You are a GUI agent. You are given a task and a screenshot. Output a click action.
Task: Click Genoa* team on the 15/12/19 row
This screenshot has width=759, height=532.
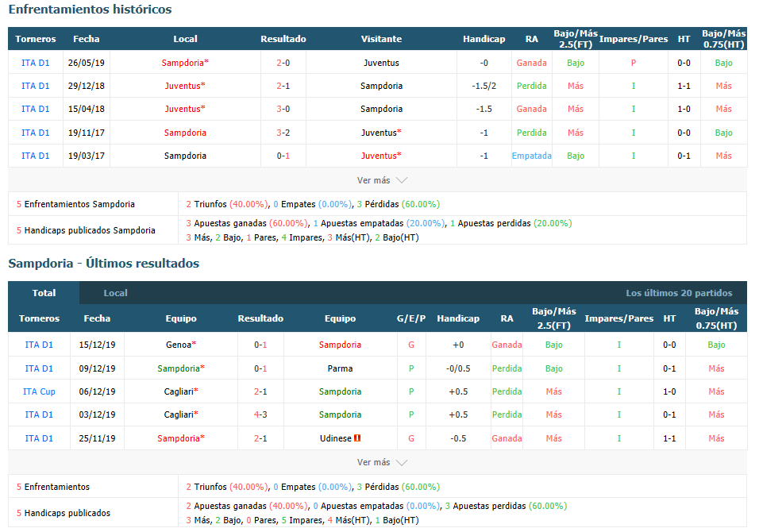coord(181,345)
